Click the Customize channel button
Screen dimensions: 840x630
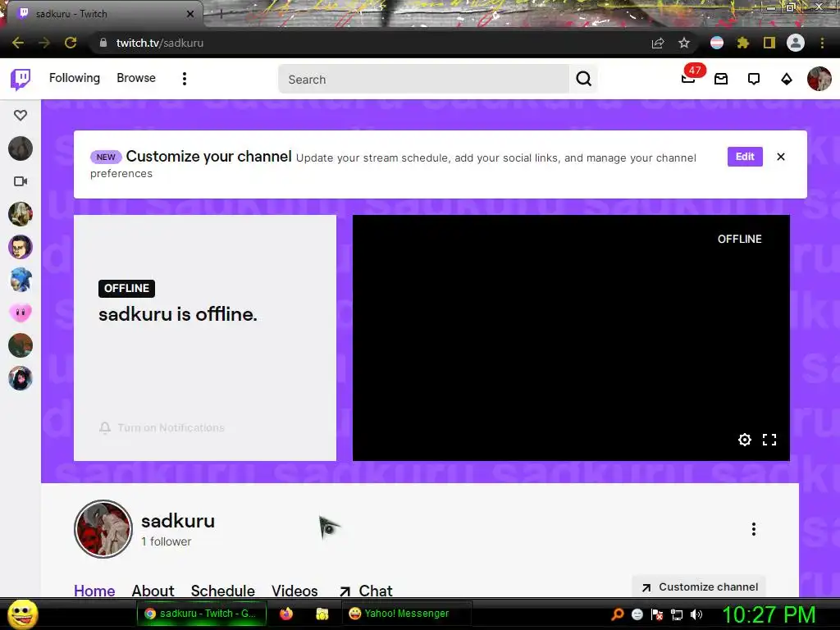click(699, 587)
